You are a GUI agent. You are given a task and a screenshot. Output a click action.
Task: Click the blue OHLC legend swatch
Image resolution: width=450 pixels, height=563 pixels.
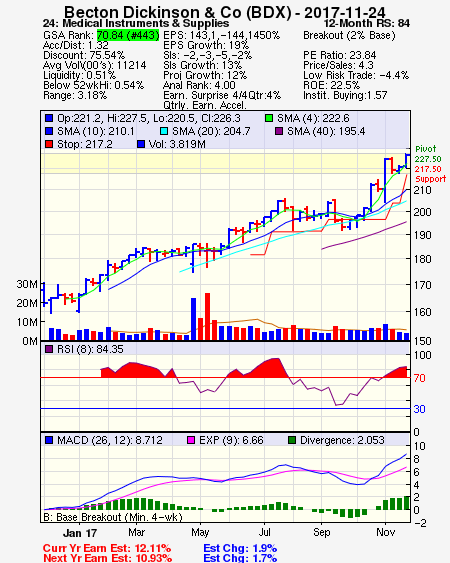(49, 118)
